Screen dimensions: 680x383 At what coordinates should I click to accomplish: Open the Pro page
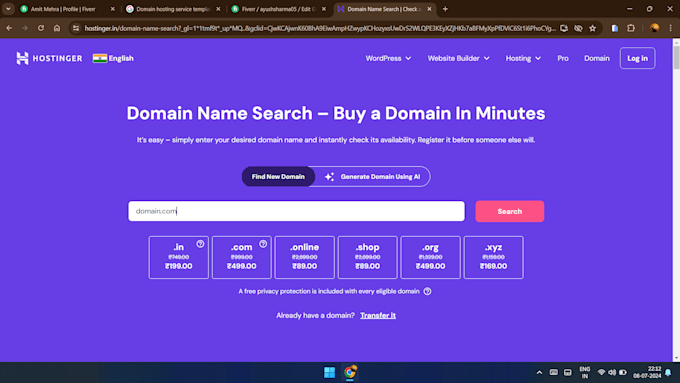coord(563,58)
